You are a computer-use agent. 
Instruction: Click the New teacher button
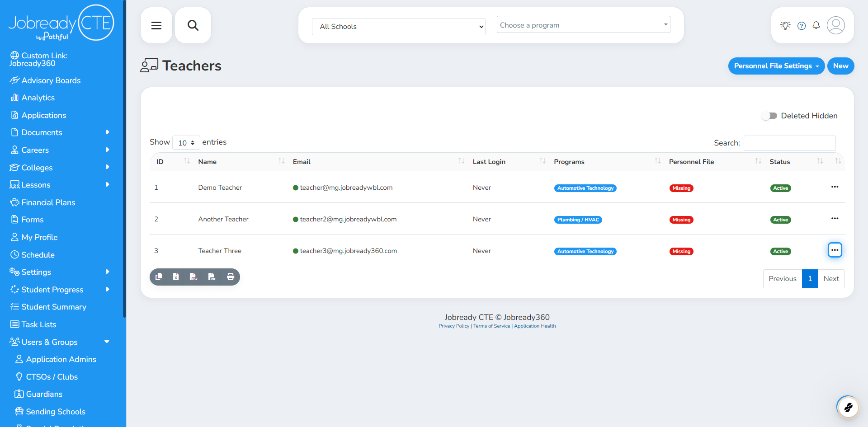point(840,66)
